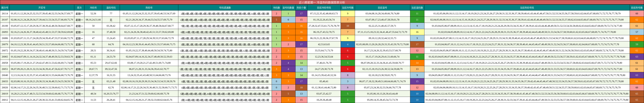Select issue number 26086
Screen dimensions: 644x103
(x=5, y=38)
